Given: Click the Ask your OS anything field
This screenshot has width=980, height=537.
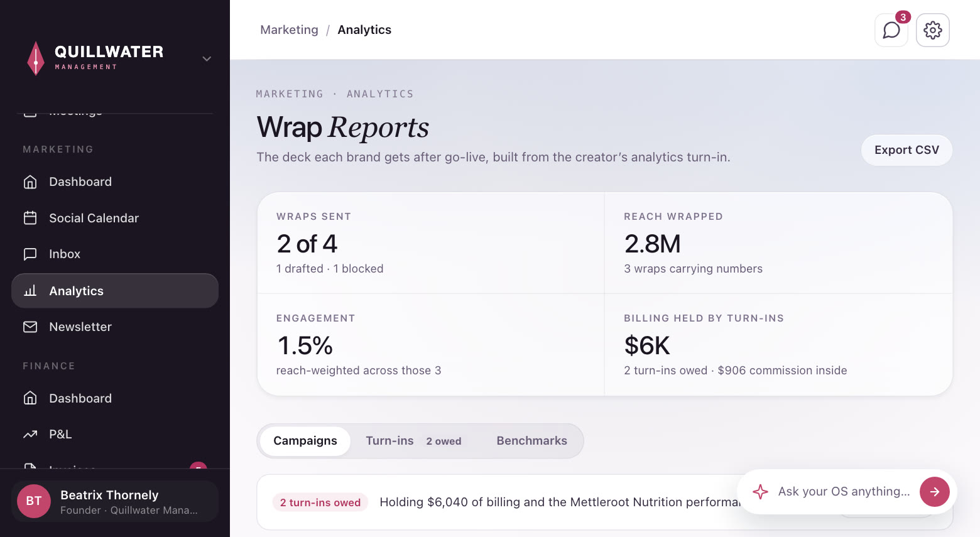Looking at the screenshot, I should coord(844,492).
